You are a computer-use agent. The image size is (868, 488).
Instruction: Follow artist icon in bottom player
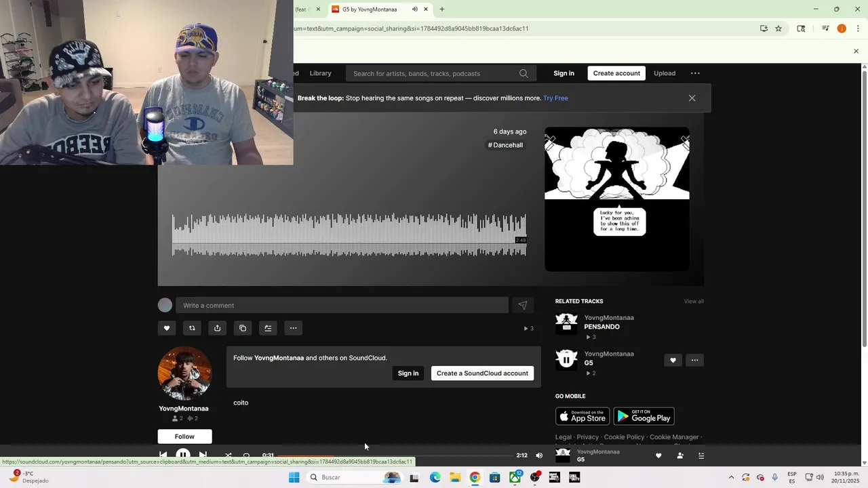pyautogui.click(x=680, y=455)
